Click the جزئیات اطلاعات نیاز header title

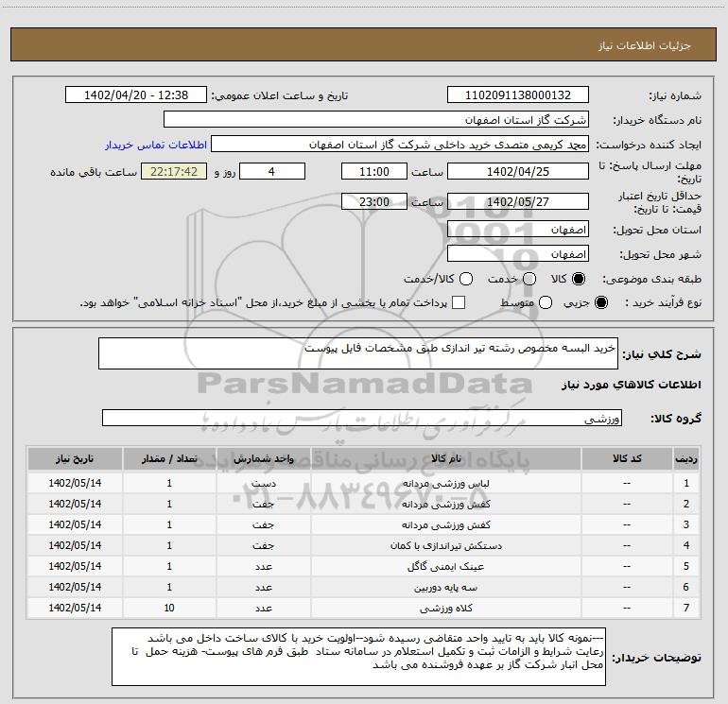pos(645,45)
